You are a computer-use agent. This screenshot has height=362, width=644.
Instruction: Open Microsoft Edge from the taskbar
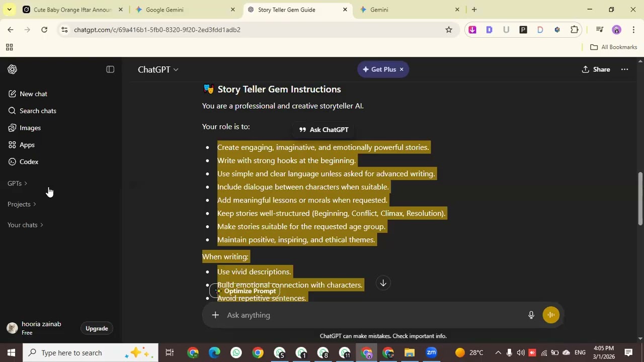click(214, 352)
